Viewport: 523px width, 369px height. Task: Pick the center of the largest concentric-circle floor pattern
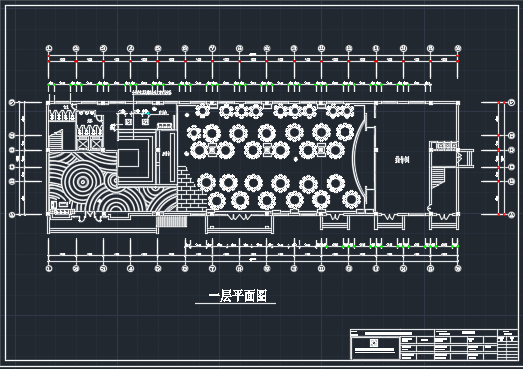click(82, 182)
